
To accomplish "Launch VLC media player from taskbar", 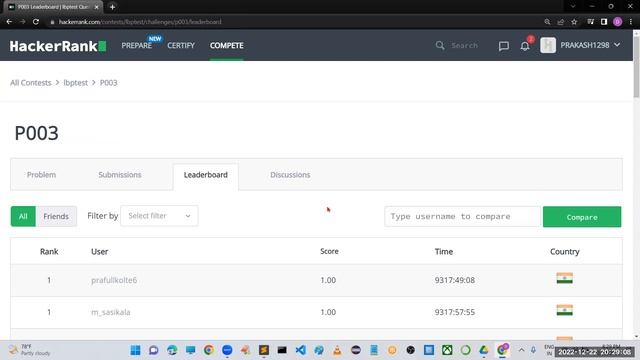I will pyautogui.click(x=337, y=350).
